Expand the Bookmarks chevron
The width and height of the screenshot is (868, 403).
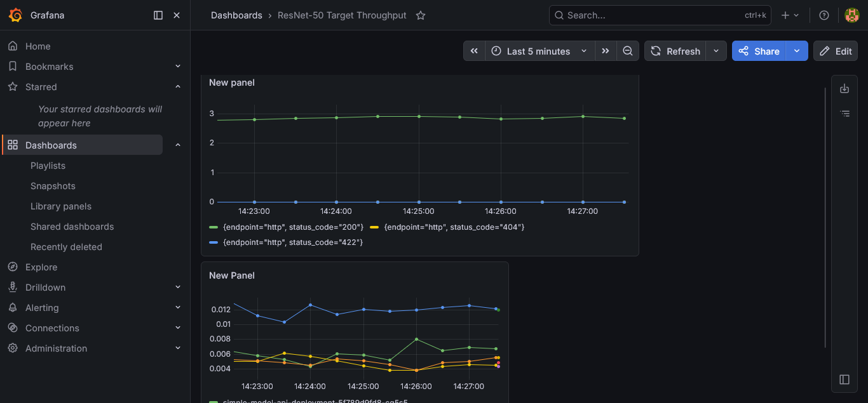coord(178,67)
